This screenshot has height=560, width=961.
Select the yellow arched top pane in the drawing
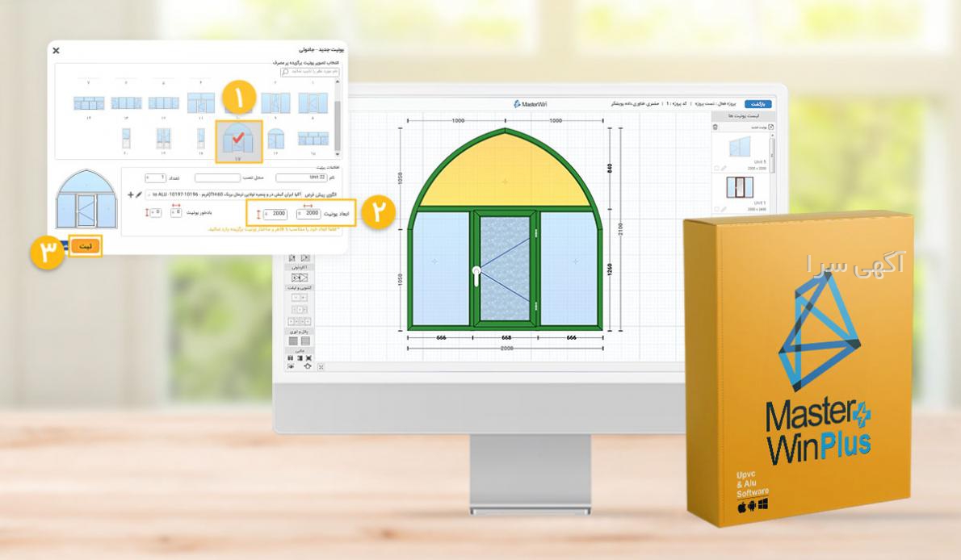tap(505, 172)
